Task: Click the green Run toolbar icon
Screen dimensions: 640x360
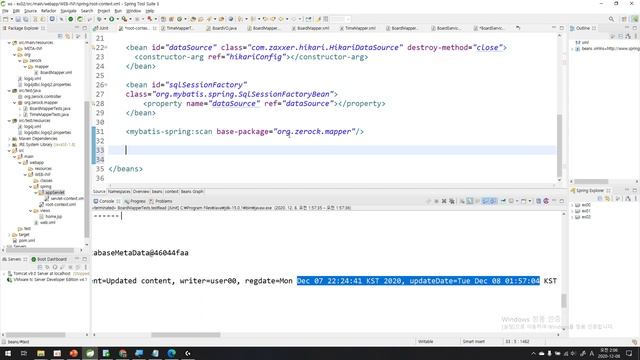Action: click(111, 19)
